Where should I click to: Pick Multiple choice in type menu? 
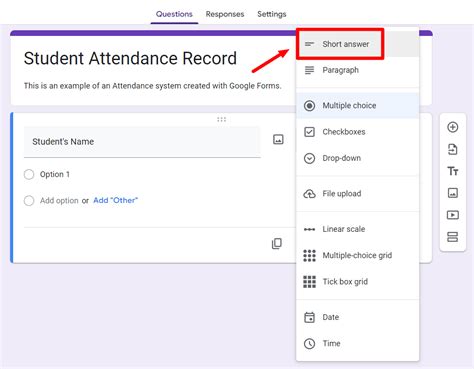pos(357,106)
